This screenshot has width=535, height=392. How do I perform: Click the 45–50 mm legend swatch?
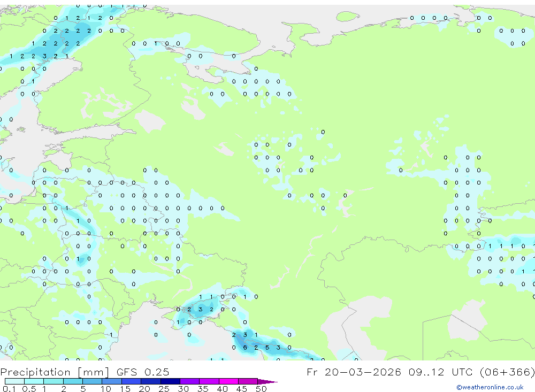(x=248, y=381)
